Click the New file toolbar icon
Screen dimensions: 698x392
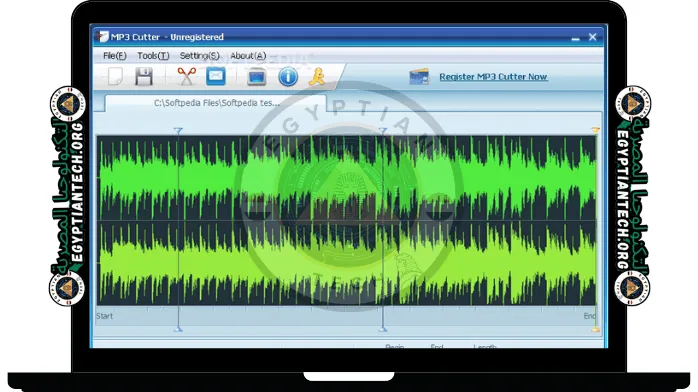click(116, 77)
